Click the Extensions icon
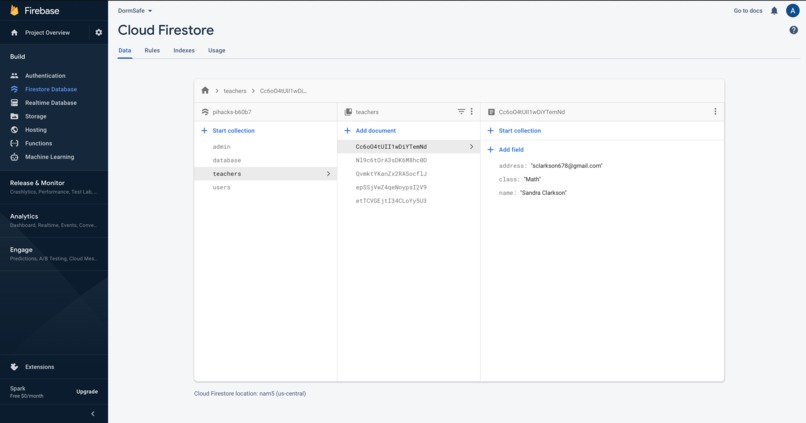The image size is (806, 423). (x=14, y=367)
